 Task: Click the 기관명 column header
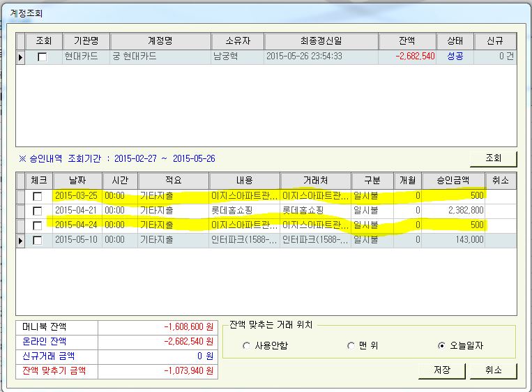(84, 41)
